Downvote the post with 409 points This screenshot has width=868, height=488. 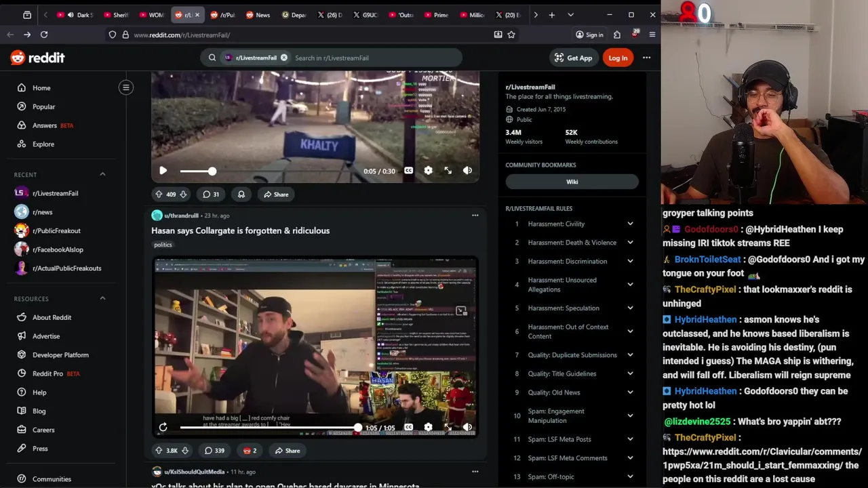[182, 195]
